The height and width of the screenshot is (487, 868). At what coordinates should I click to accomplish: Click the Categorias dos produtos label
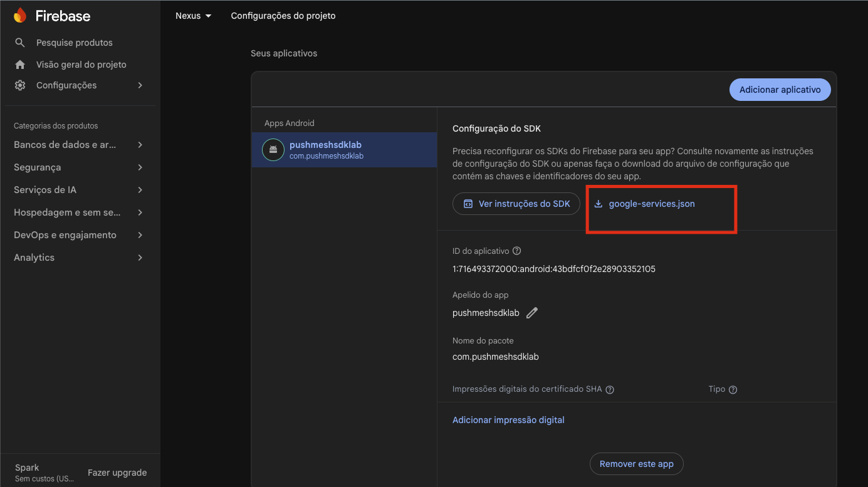[56, 126]
